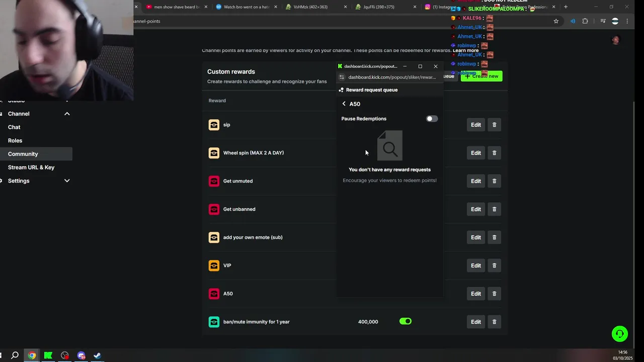Edit the VIP reward
Image resolution: width=644 pixels, height=362 pixels.
coord(476,265)
